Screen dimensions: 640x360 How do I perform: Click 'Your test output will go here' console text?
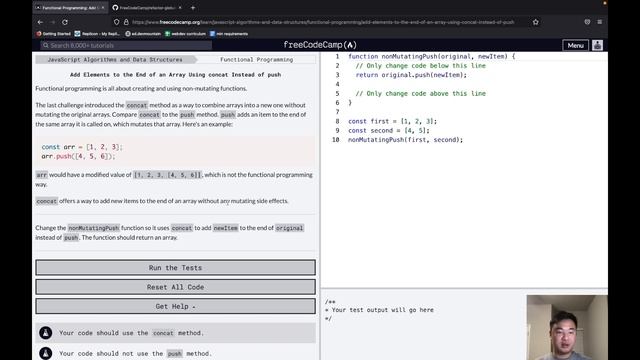click(382, 310)
